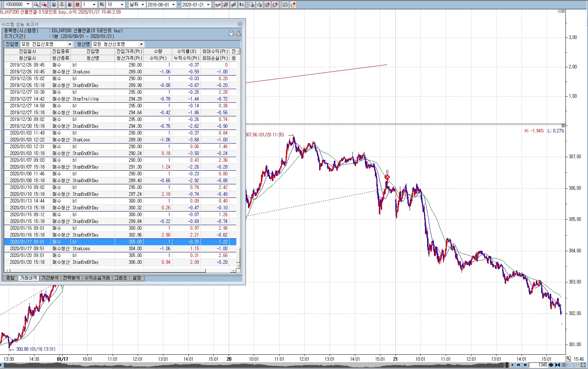Open the 수익손실거래 tab
The image size is (588, 369).
(x=97, y=278)
